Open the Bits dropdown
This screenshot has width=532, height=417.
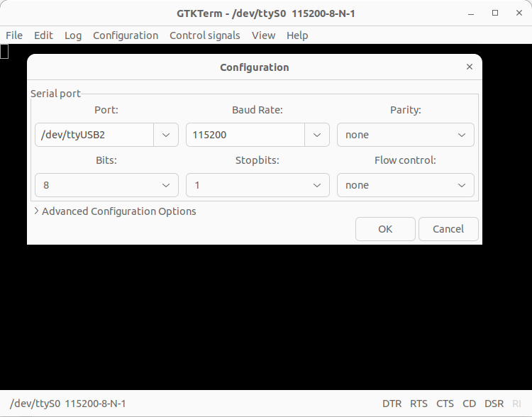click(x=106, y=185)
